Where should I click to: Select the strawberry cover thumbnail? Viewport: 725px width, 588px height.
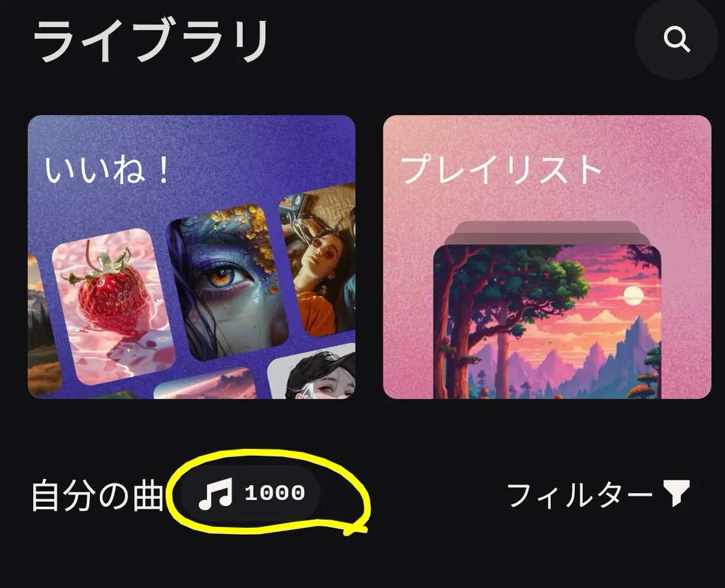[x=114, y=307]
